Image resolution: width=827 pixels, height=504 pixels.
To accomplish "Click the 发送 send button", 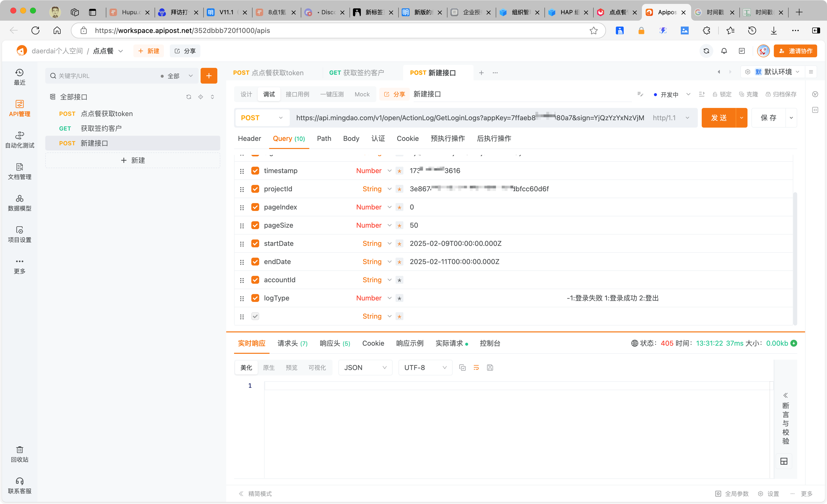I will (x=719, y=118).
